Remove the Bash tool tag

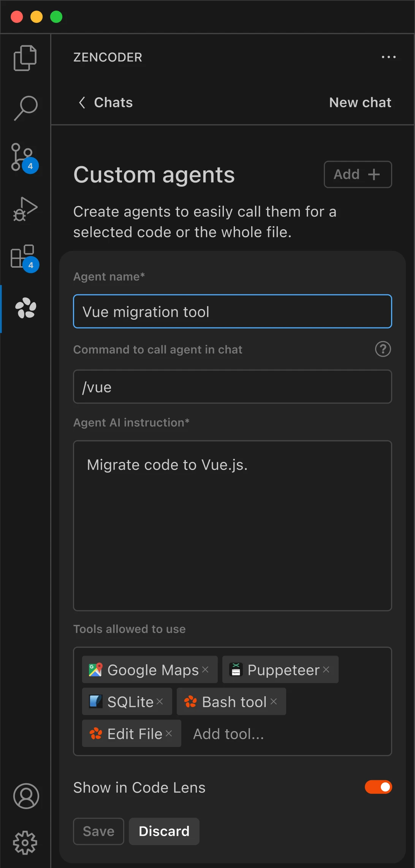(274, 701)
